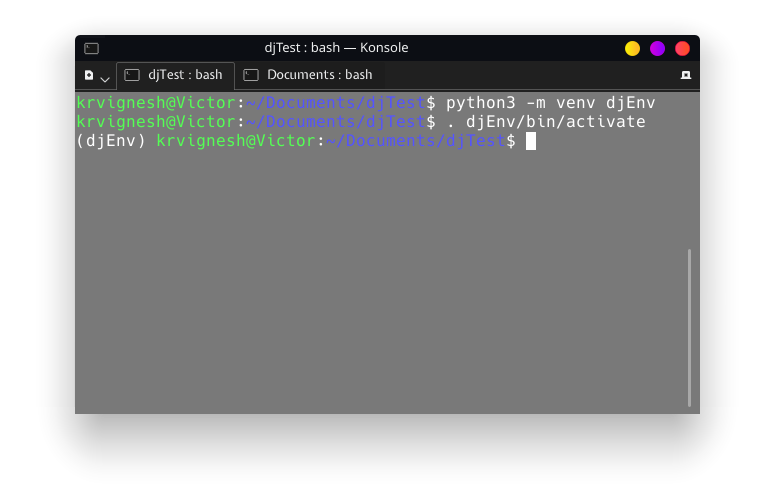Click the '. djEnv/bin/activate' command text
This screenshot has height=499, width=775.
tap(546, 122)
